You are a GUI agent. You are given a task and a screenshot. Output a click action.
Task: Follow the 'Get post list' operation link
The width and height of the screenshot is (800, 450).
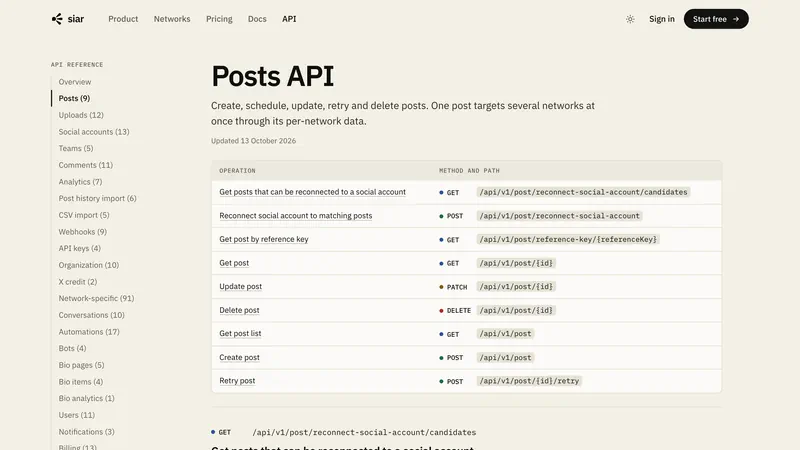[x=240, y=334]
